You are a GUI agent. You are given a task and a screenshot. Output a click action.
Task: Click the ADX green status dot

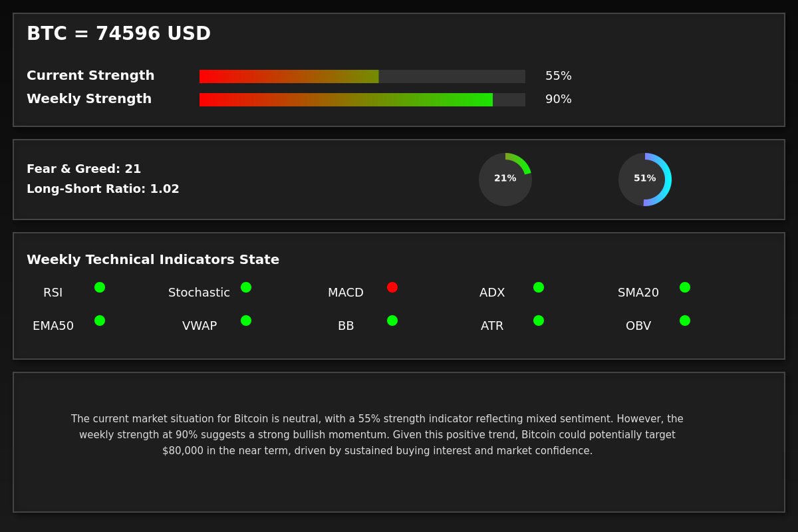click(539, 287)
